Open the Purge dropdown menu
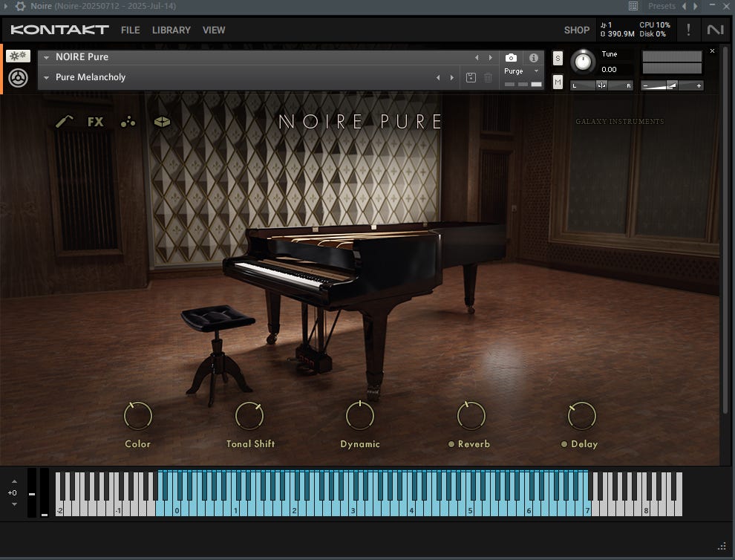Image resolution: width=735 pixels, height=560 pixels. [521, 71]
